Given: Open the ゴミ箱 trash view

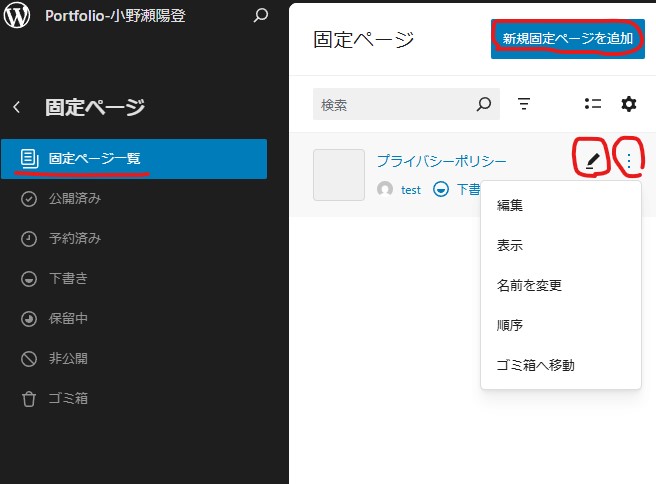Looking at the screenshot, I should (x=69, y=398).
